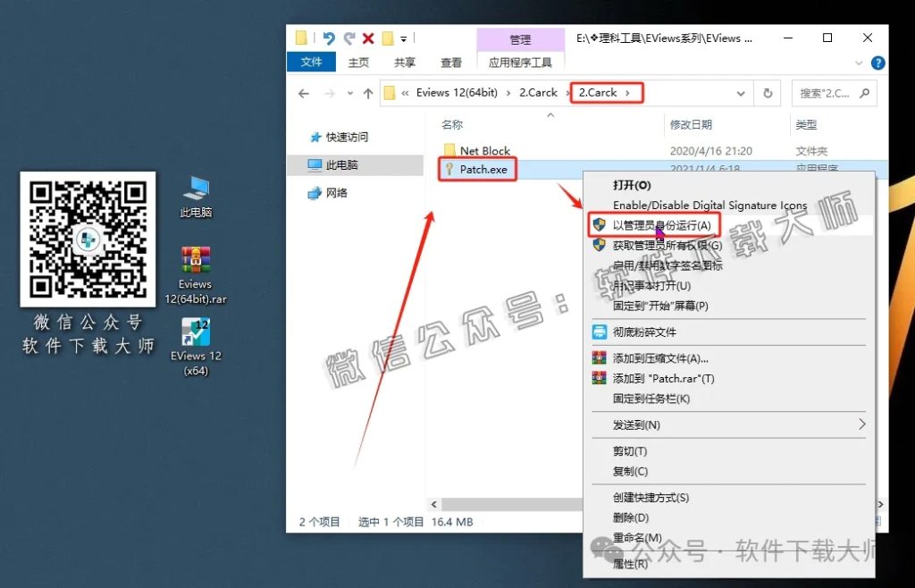
Task: Click inside the search box
Action: click(831, 92)
